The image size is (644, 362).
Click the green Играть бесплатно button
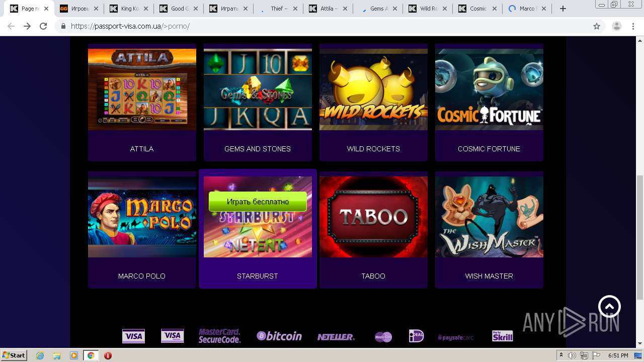click(x=258, y=202)
